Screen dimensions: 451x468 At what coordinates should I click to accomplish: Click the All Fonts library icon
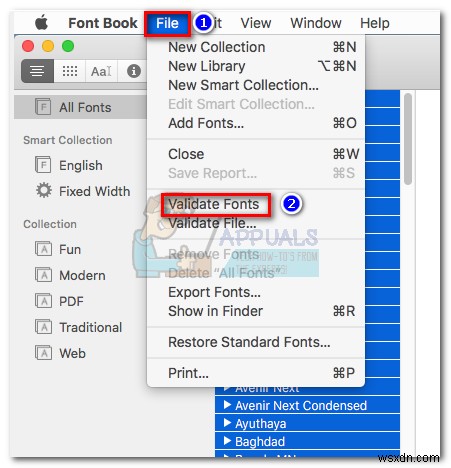point(43,107)
